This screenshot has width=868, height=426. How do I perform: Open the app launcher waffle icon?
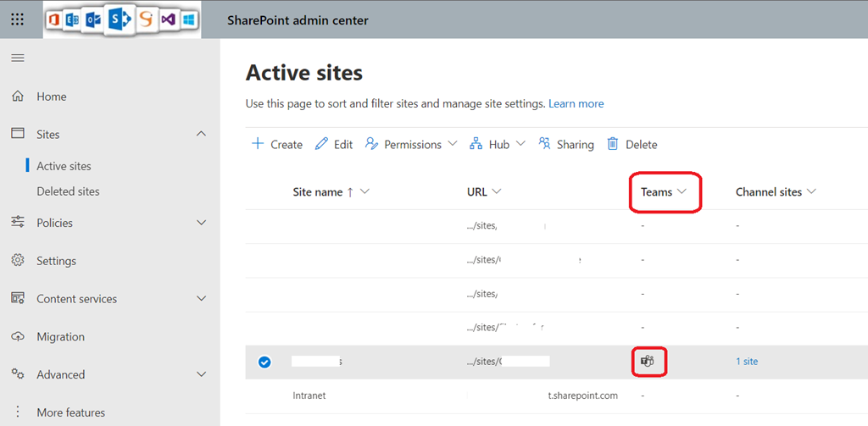pos(17,19)
